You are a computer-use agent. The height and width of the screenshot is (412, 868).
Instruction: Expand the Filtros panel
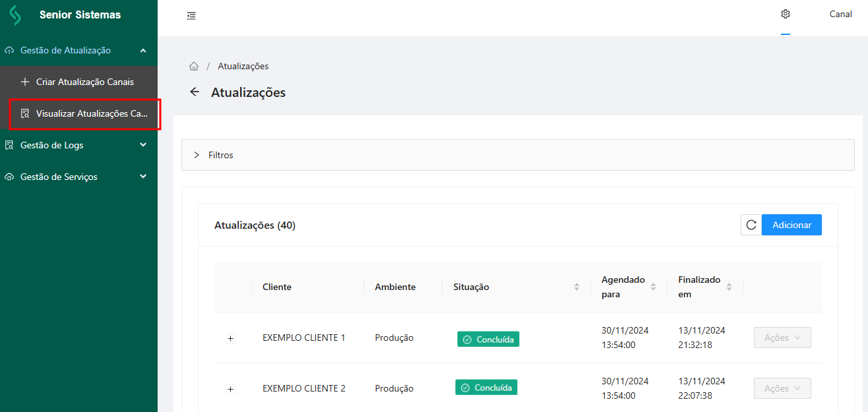(x=197, y=155)
